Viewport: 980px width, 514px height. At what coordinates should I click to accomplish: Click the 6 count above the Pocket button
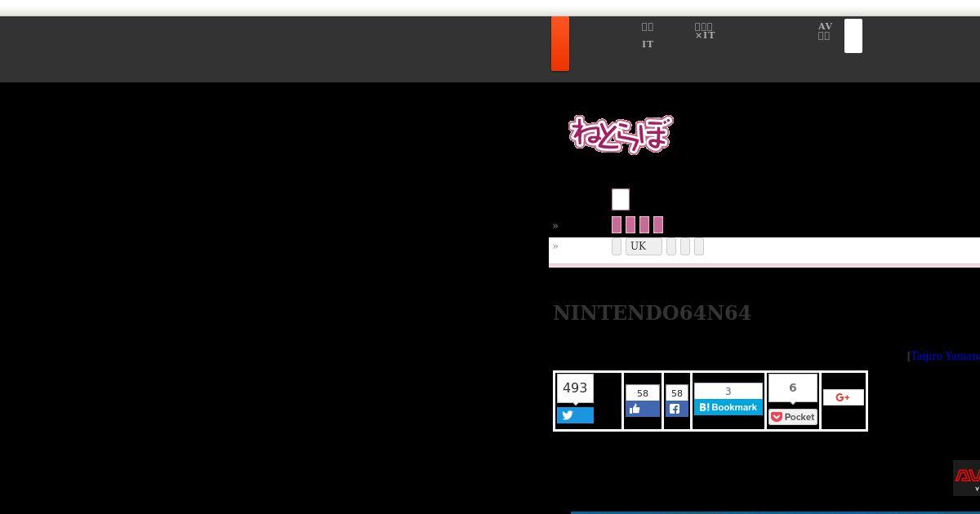[792, 388]
